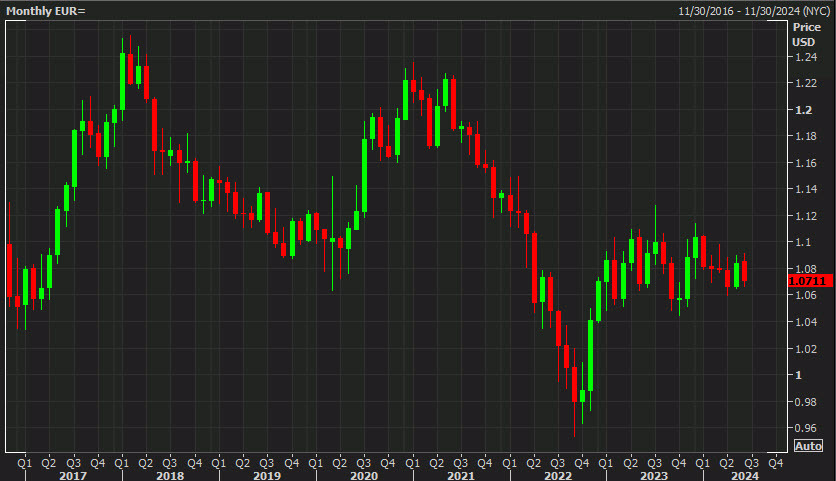836x481 pixels.
Task: Click the 1.1 price axis label
Action: 803,242
